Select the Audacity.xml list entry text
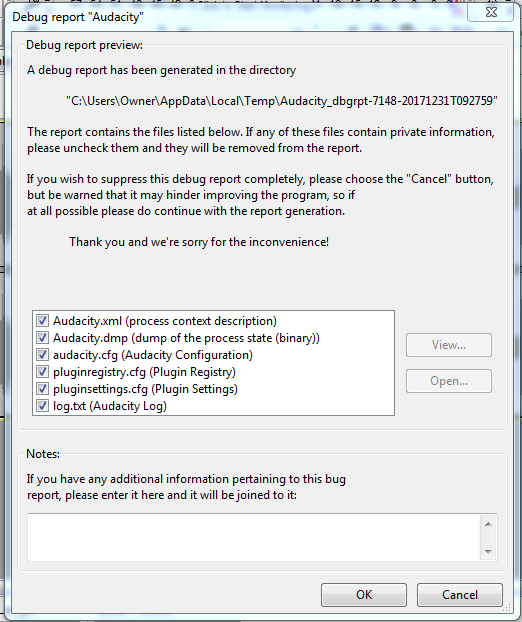 point(165,321)
